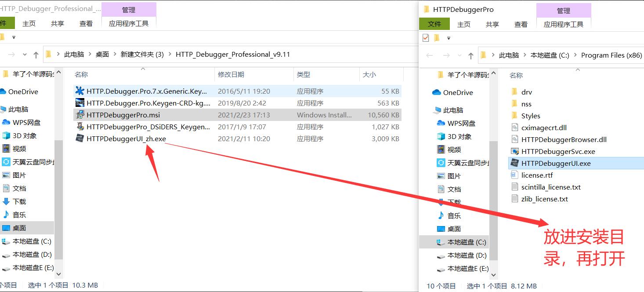Image resolution: width=644 pixels, height=292 pixels.
Task: Select HTTPDebuggerUI.exe file icon
Action: coord(515,163)
